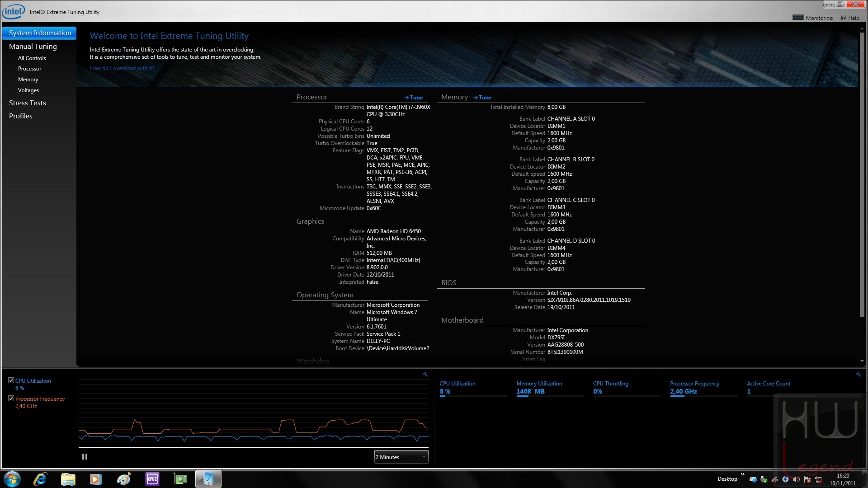
Task: Click 'How do I overclock with it?' link
Action: 122,68
